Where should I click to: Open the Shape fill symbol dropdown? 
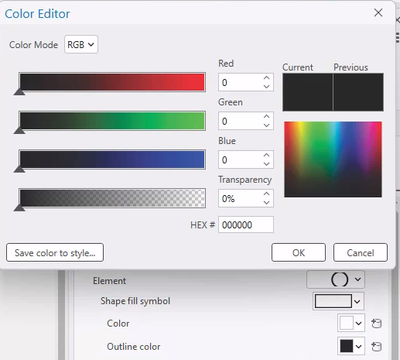(x=338, y=301)
